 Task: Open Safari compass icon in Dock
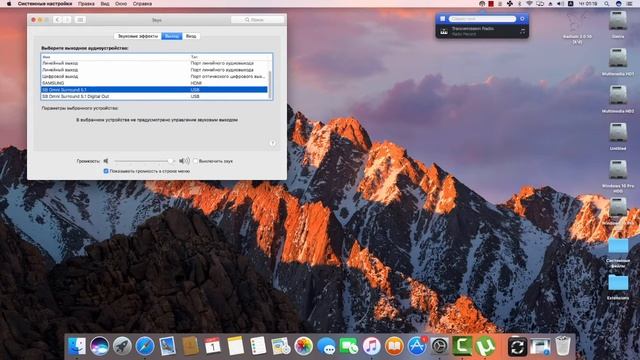(144, 346)
